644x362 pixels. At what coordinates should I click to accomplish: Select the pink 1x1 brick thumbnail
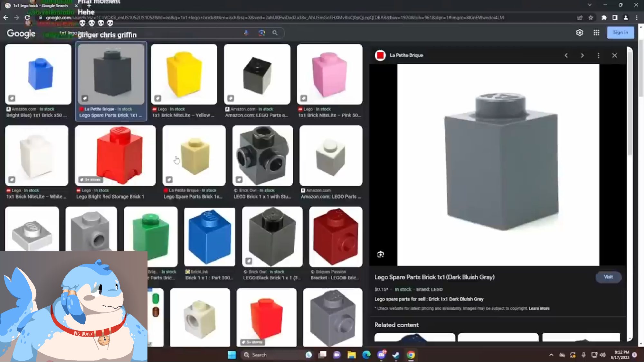point(329,74)
